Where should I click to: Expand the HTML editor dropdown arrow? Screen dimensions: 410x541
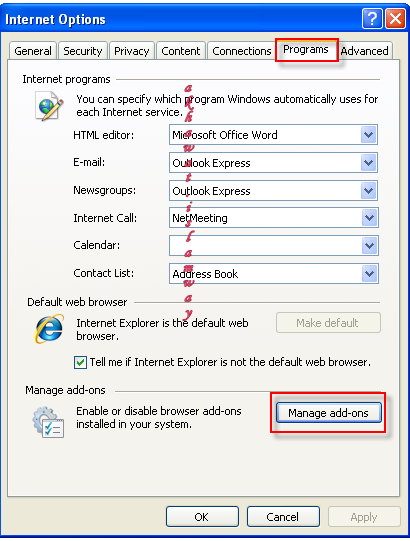(x=369, y=135)
